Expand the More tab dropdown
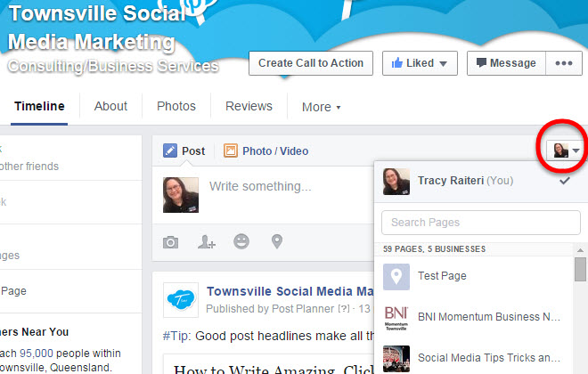The width and height of the screenshot is (588, 374). pyautogui.click(x=322, y=107)
